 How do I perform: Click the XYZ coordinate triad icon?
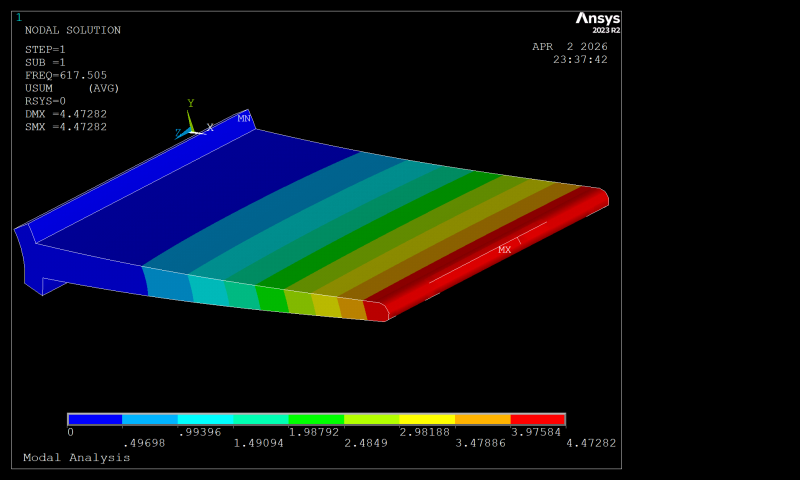point(192,125)
